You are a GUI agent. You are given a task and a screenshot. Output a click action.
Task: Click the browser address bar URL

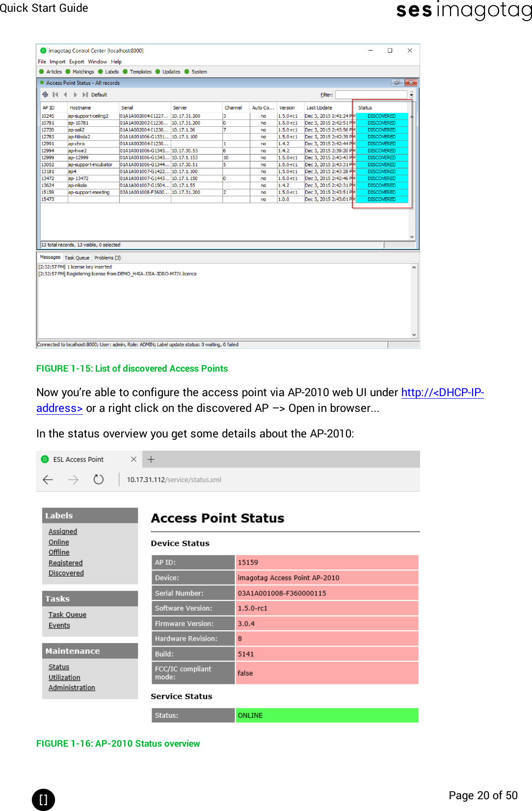(174, 480)
